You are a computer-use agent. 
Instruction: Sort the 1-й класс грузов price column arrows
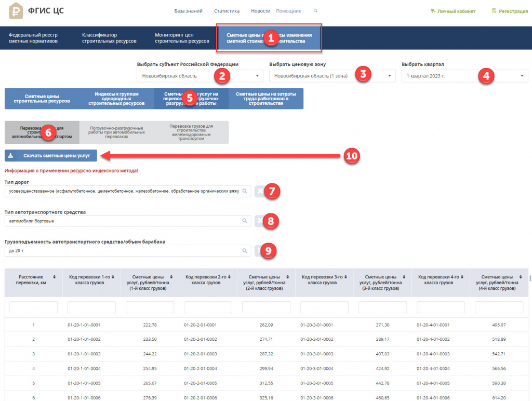pyautogui.click(x=171, y=277)
